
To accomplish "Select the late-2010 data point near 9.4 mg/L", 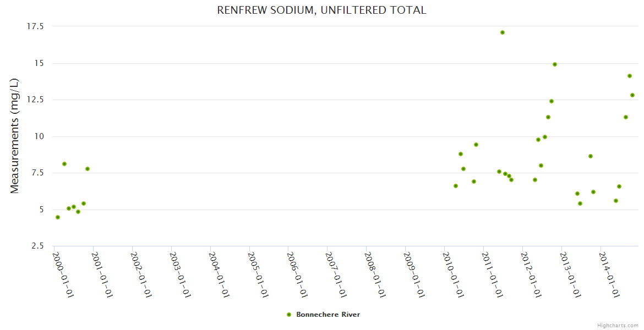I will click(476, 145).
